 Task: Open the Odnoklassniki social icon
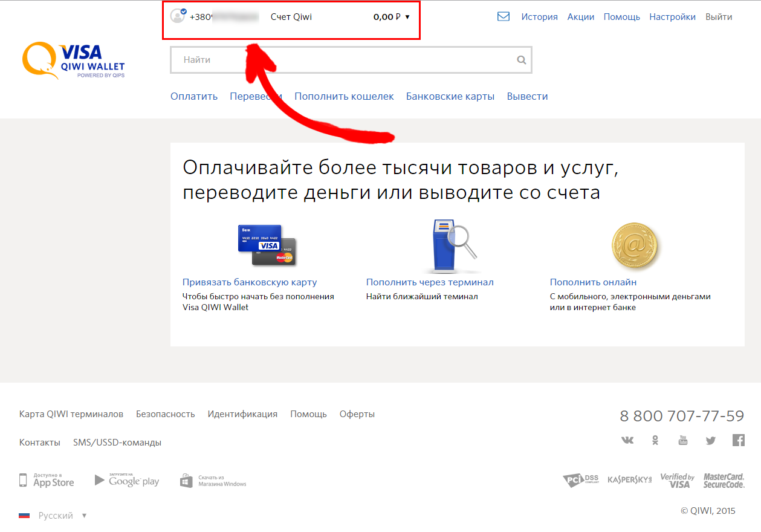655,440
